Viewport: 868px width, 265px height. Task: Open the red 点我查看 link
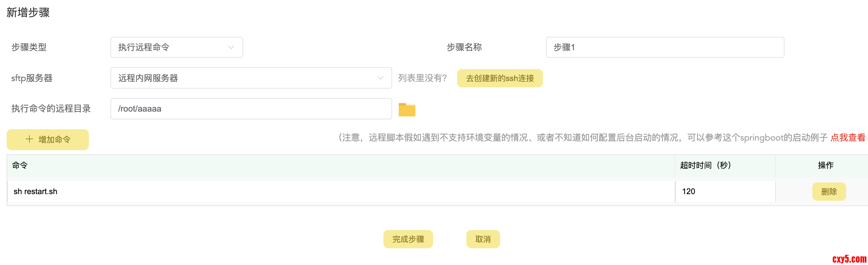pos(847,137)
